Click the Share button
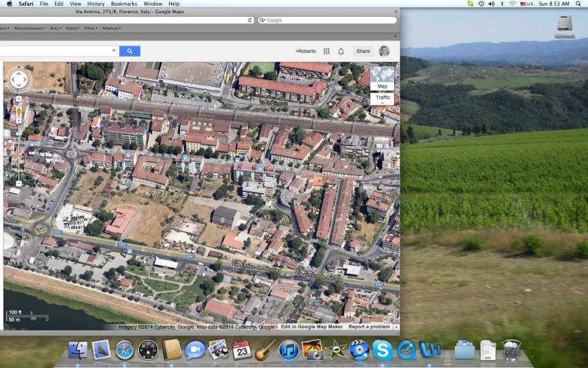588x368 pixels. pyautogui.click(x=363, y=52)
